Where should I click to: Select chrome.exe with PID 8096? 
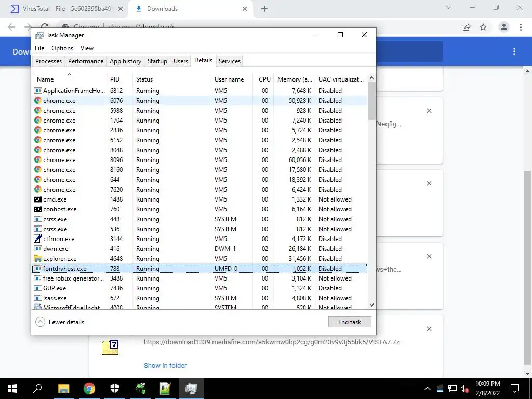click(x=199, y=160)
